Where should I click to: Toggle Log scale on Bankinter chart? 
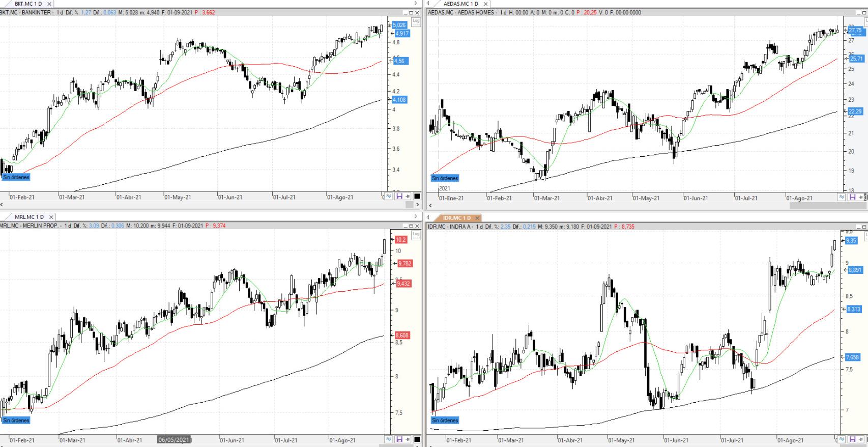tap(416, 21)
